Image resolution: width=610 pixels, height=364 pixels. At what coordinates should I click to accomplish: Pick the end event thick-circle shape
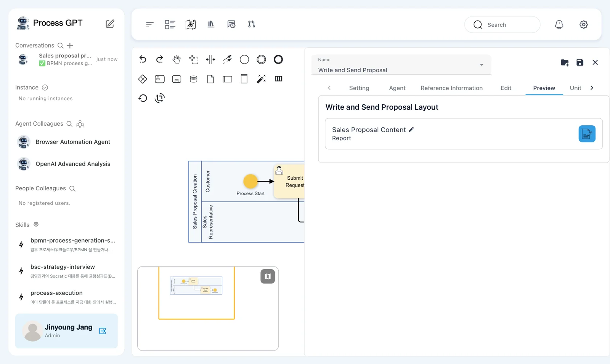(278, 59)
